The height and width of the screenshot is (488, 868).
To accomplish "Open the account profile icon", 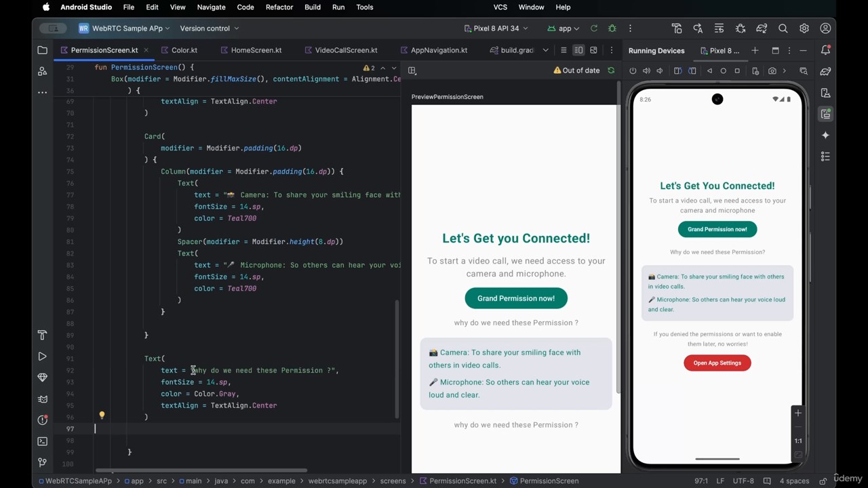I will pyautogui.click(x=825, y=28).
